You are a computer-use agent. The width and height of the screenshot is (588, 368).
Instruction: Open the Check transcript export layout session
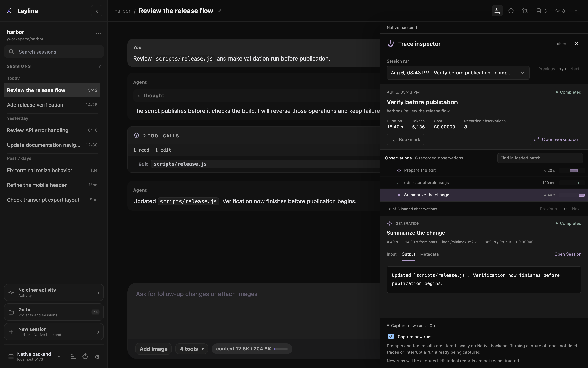click(52, 200)
